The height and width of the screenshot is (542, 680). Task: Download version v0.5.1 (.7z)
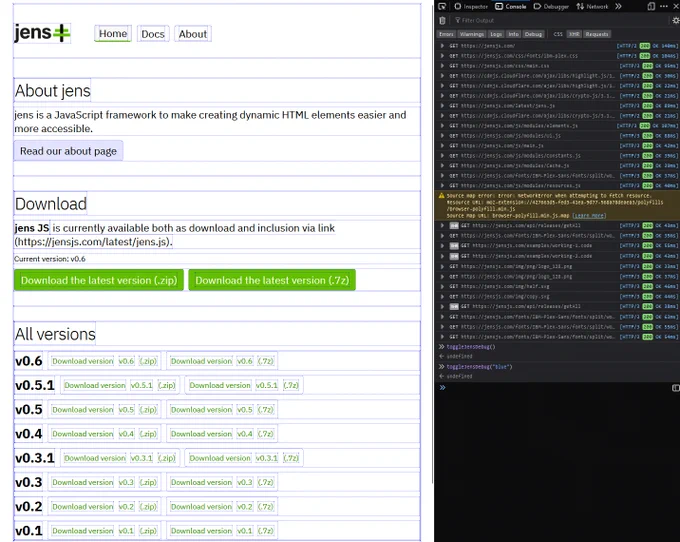click(x=244, y=385)
